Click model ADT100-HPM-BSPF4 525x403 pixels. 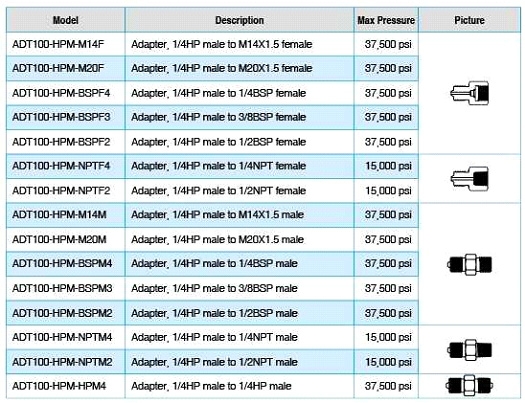coord(61,93)
